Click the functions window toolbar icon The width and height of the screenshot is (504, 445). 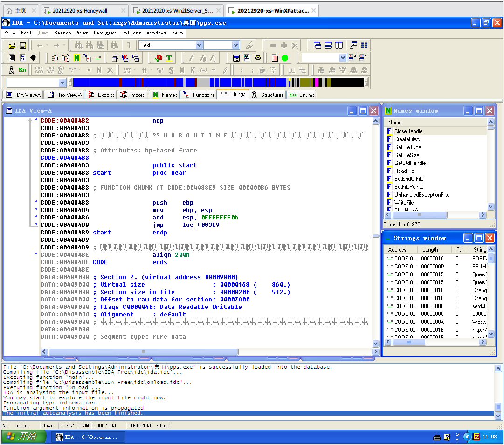click(87, 58)
